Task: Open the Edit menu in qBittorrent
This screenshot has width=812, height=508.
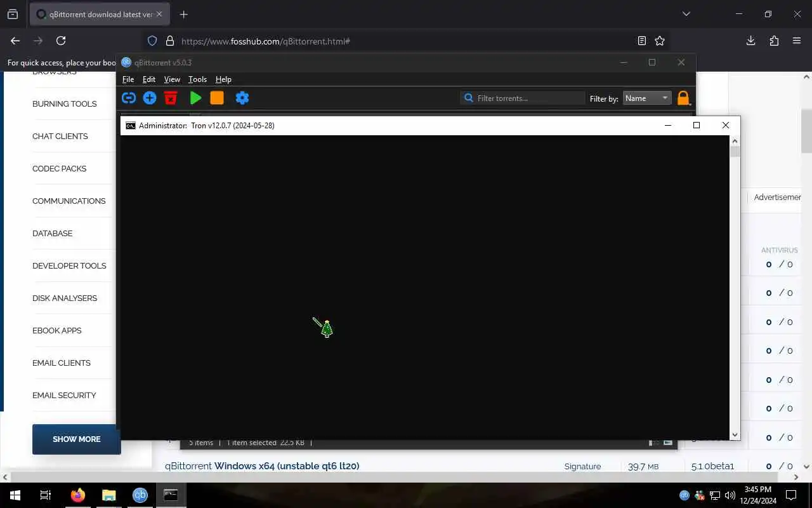Action: 149,79
